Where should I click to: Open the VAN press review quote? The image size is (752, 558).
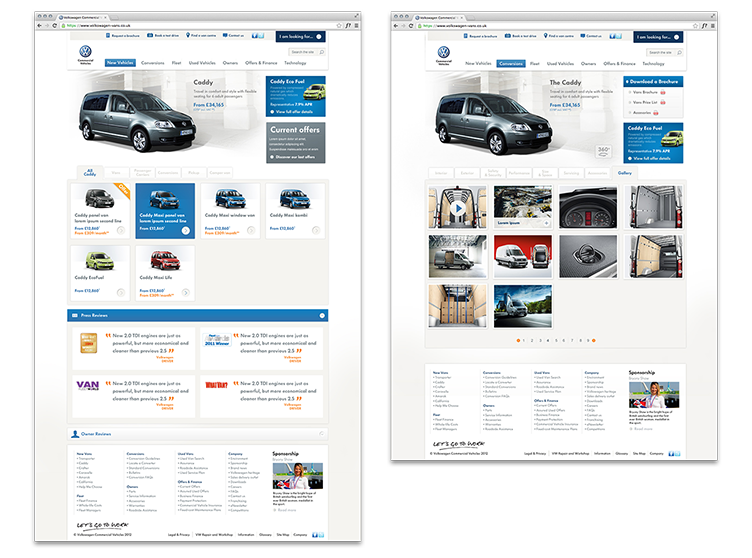pyautogui.click(x=134, y=396)
